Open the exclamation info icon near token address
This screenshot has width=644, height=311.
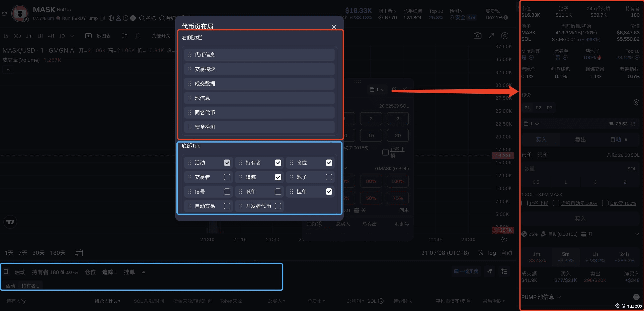click(x=126, y=18)
